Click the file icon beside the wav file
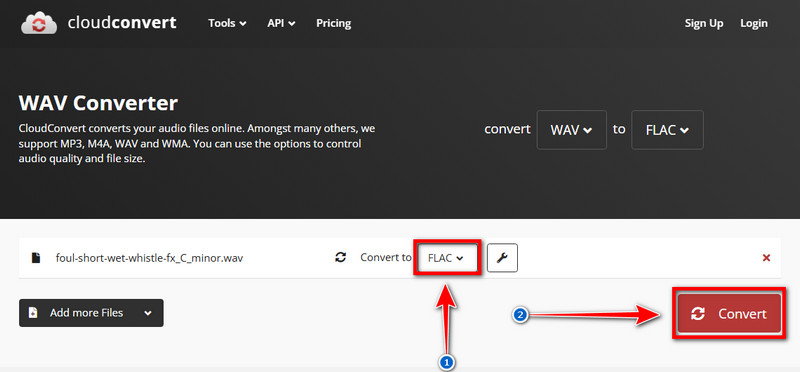 (x=36, y=258)
